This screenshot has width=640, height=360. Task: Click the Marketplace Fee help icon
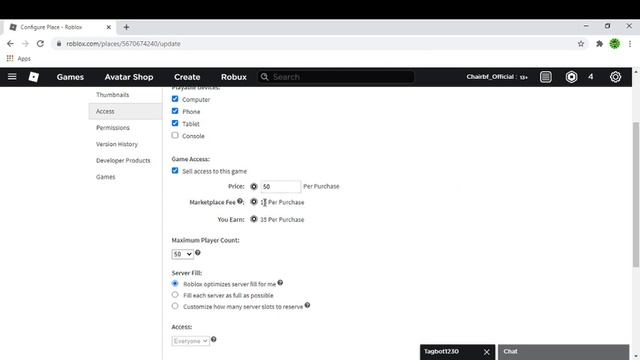tap(240, 201)
